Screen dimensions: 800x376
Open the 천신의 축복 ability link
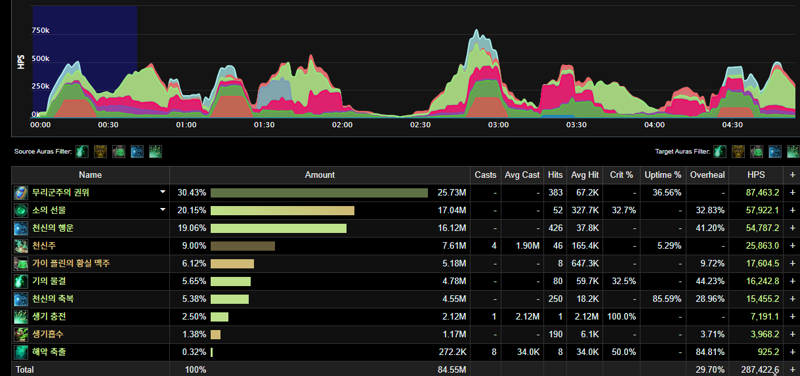[x=53, y=299]
